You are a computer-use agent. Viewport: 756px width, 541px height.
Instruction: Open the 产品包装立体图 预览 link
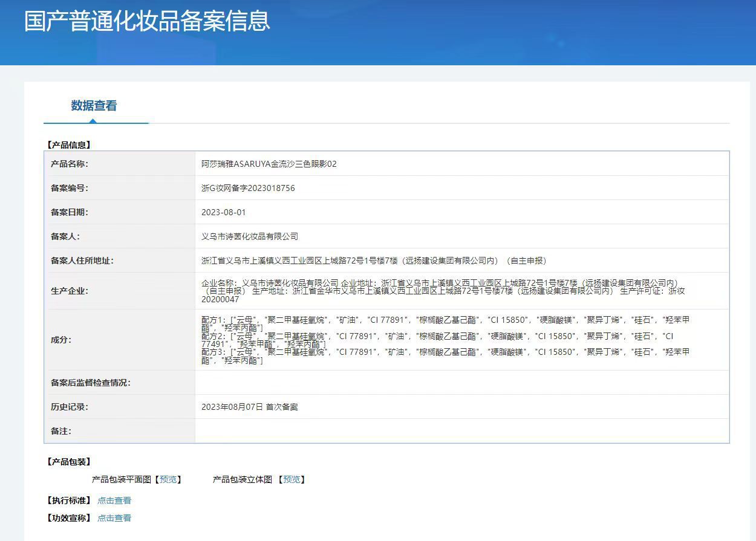(x=292, y=479)
